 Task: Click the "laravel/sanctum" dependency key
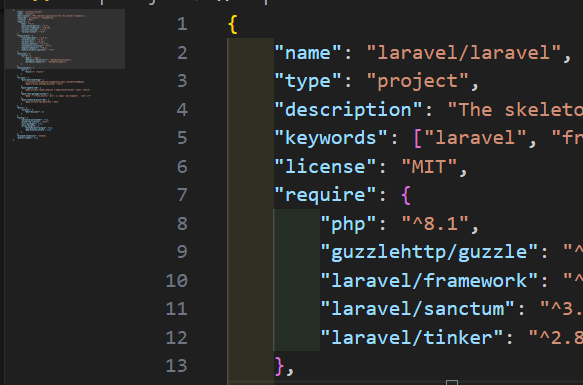418,309
